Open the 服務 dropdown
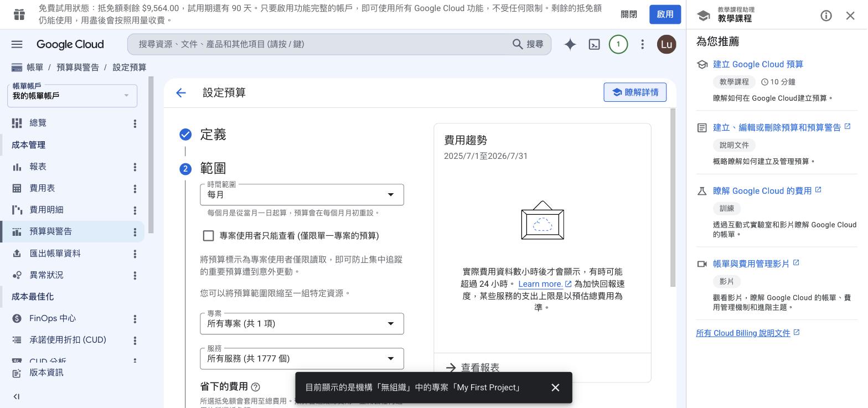Viewport: 868px width, 408px height. (x=302, y=359)
